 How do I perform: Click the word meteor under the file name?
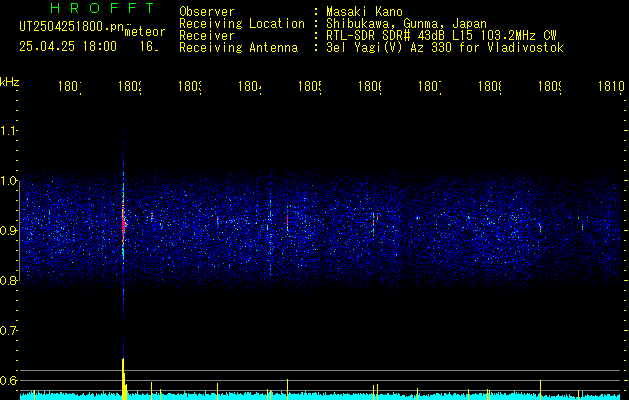(x=145, y=32)
